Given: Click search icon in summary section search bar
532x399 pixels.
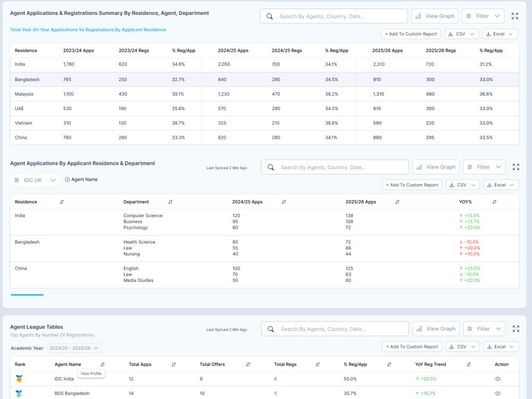Looking at the screenshot, I should 269,16.
